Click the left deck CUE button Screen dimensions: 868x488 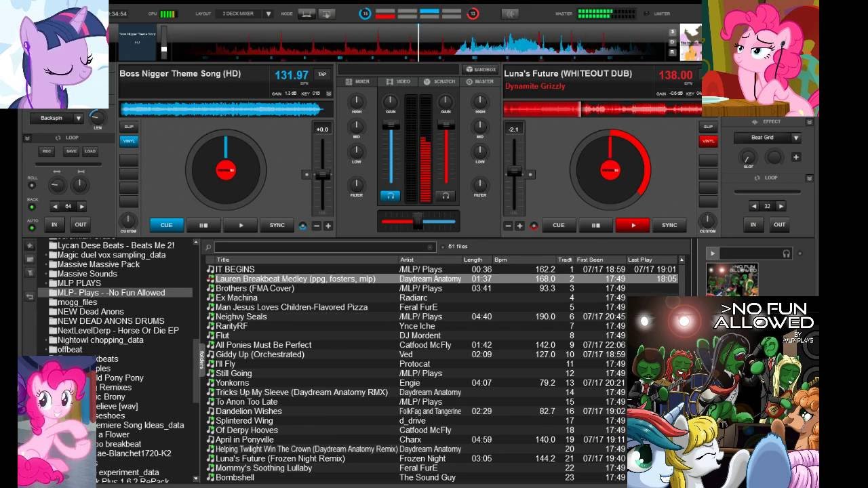tap(166, 225)
